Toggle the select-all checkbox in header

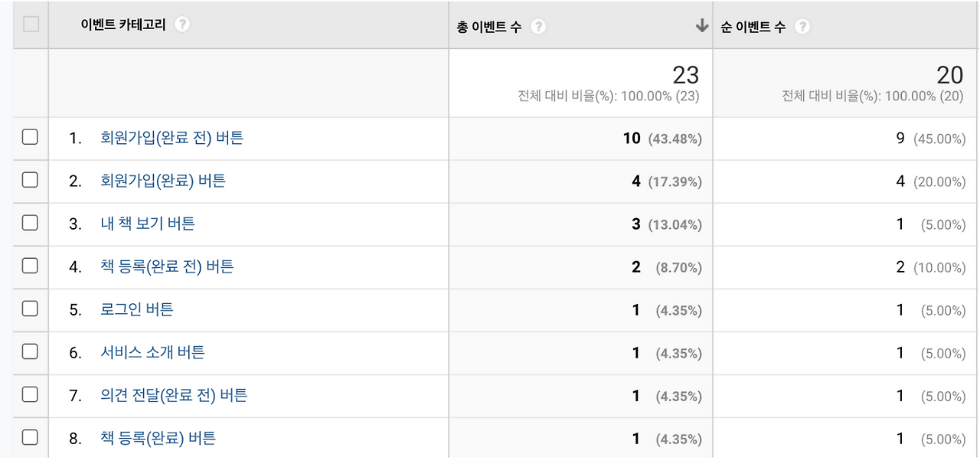(x=31, y=24)
